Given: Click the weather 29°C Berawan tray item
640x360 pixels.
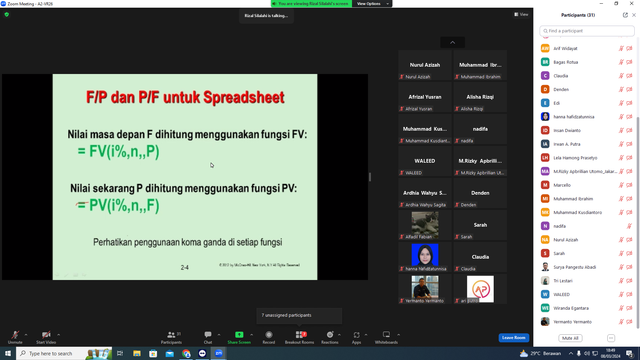Looking at the screenshot, I should click(x=540, y=353).
